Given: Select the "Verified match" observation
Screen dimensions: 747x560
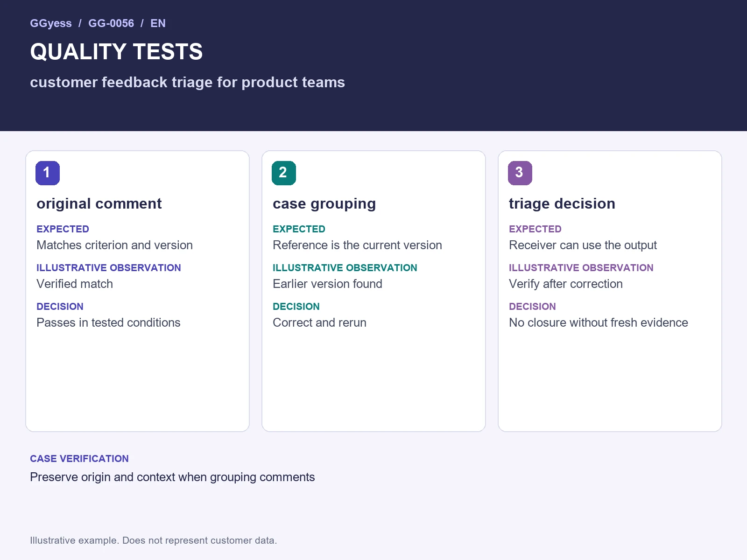Looking at the screenshot, I should tap(75, 284).
